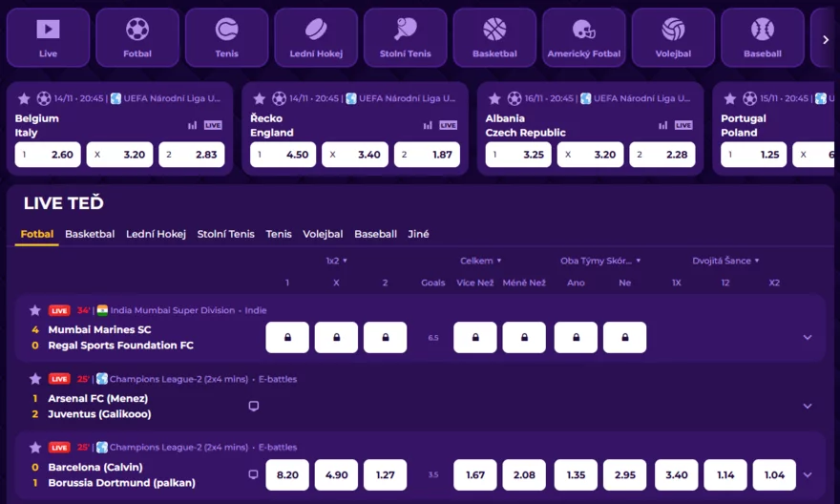Expand the Arsenal FC vs Juventus match

pos(807,406)
